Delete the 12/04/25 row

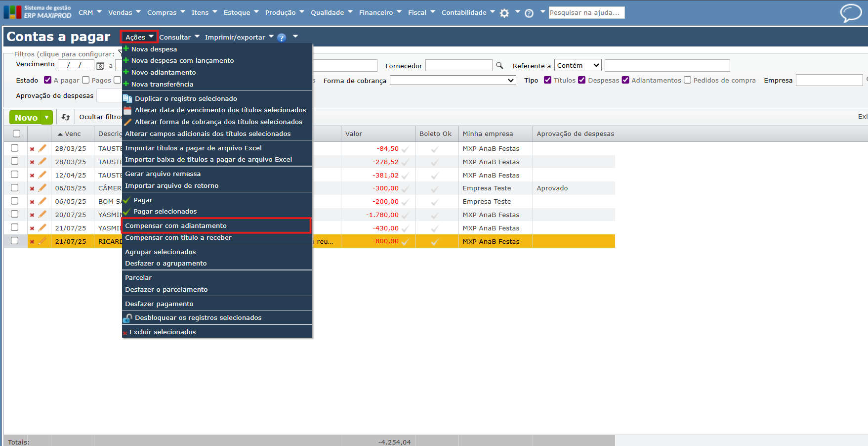pyautogui.click(x=32, y=176)
